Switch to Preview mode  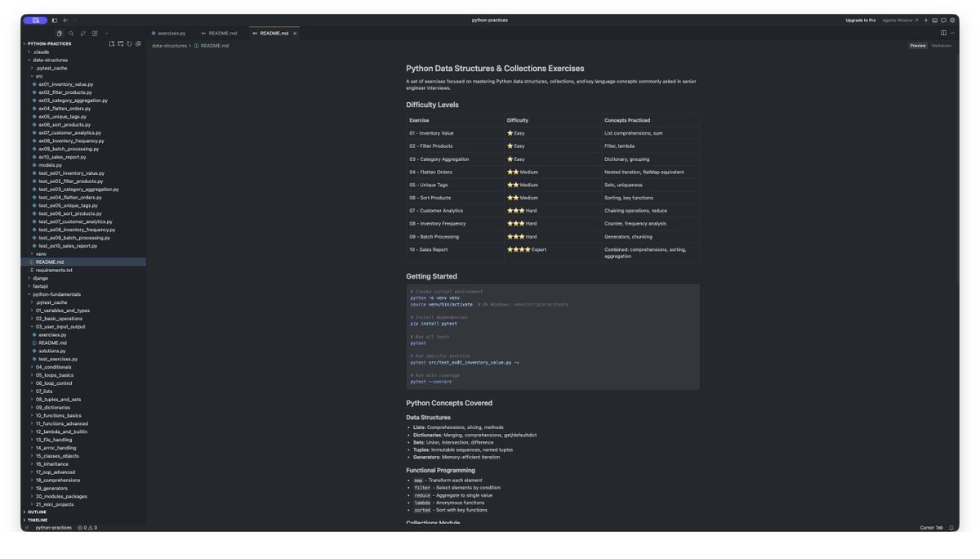918,46
